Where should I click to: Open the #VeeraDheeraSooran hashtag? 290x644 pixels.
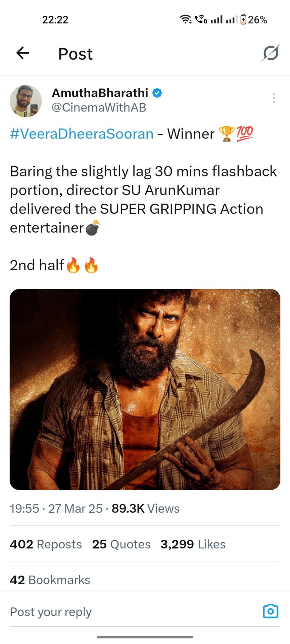[x=82, y=134]
